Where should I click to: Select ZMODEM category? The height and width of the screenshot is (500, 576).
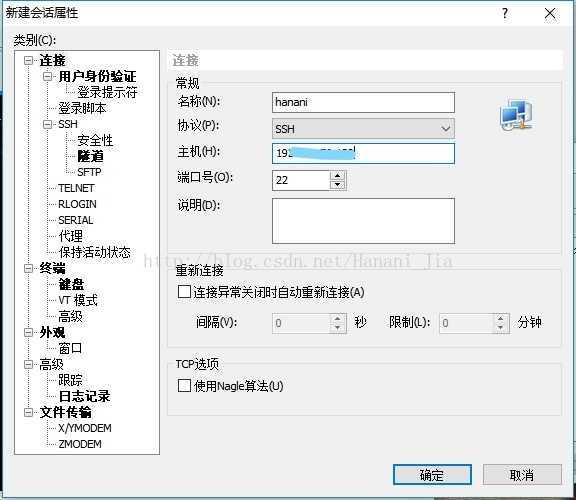coord(80,444)
